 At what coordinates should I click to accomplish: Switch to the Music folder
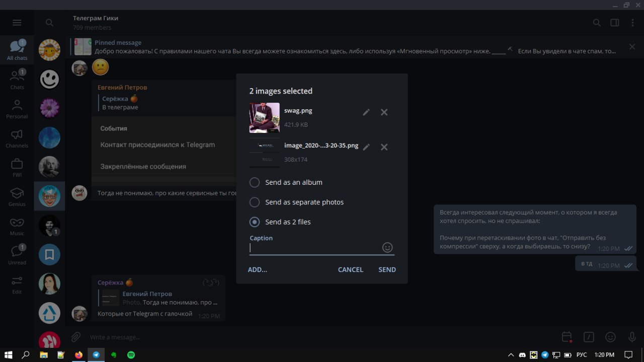(17, 226)
